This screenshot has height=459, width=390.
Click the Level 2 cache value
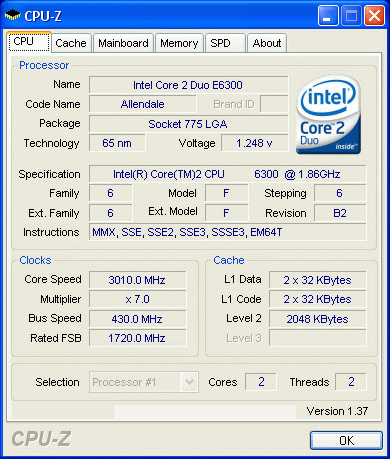pos(317,319)
